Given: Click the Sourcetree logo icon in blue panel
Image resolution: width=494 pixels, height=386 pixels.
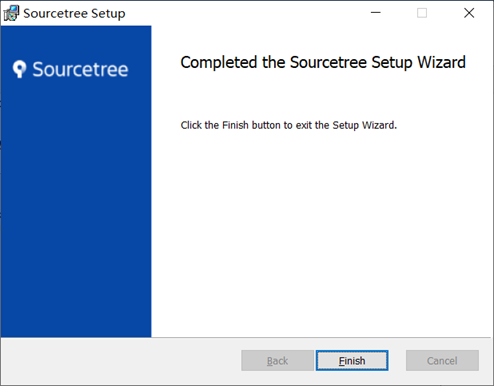Looking at the screenshot, I should pos(19,69).
